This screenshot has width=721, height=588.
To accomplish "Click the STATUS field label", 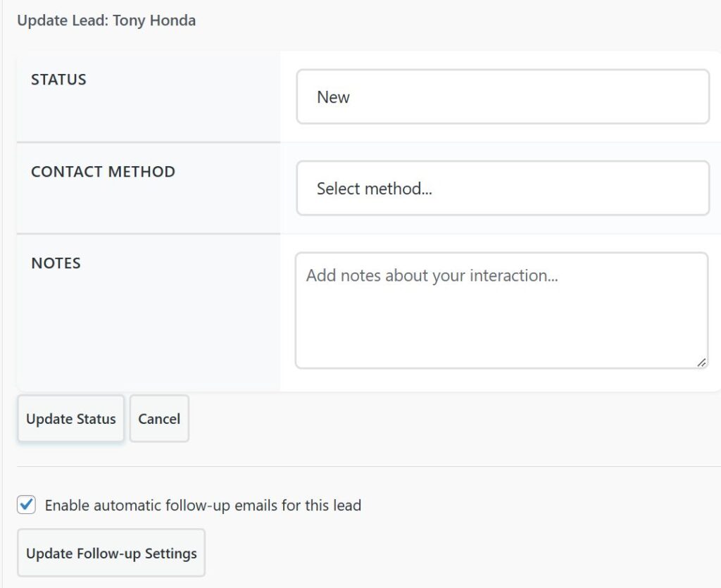I will click(x=58, y=80).
